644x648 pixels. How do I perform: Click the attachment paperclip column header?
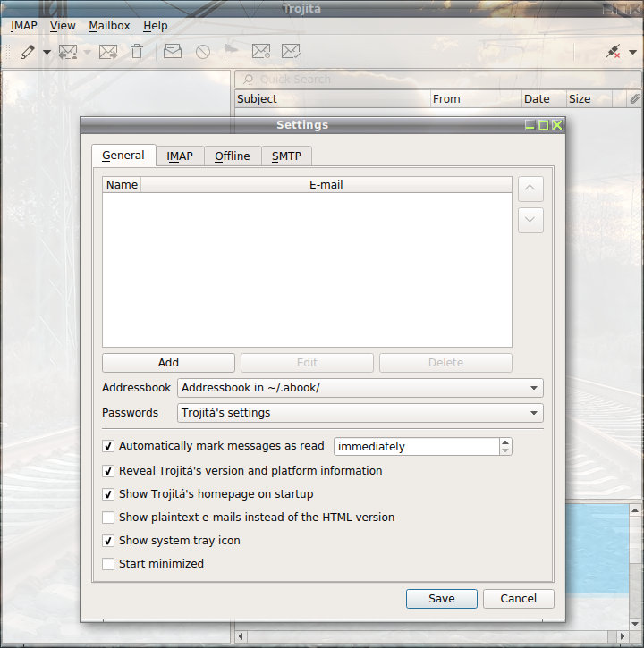click(x=635, y=99)
